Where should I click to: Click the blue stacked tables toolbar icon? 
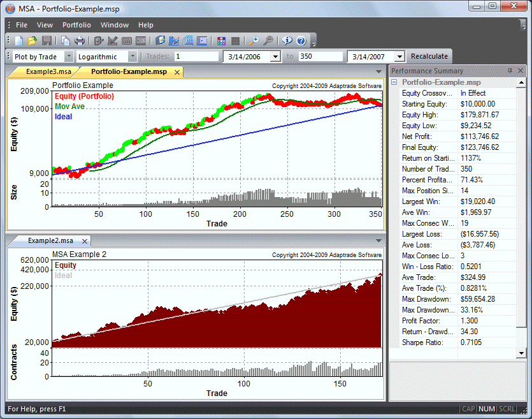188,41
